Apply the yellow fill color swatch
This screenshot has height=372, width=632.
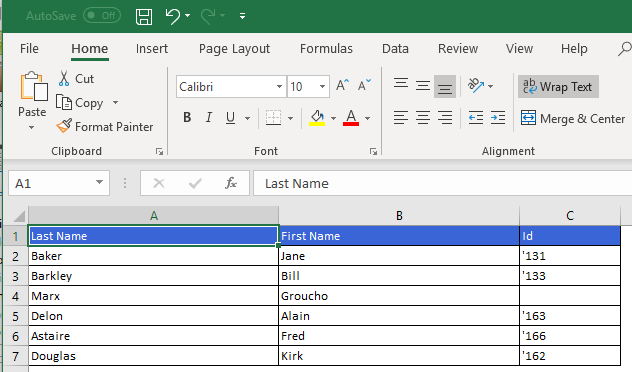[317, 118]
